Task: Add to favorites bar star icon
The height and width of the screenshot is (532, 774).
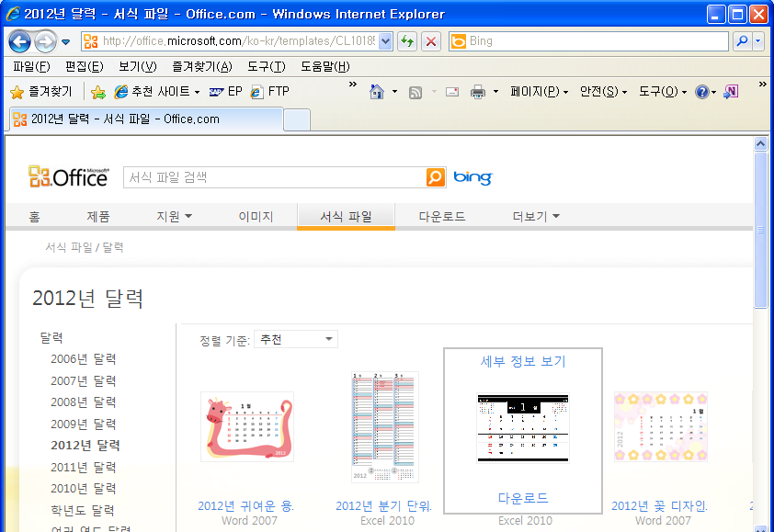Action: click(x=98, y=92)
